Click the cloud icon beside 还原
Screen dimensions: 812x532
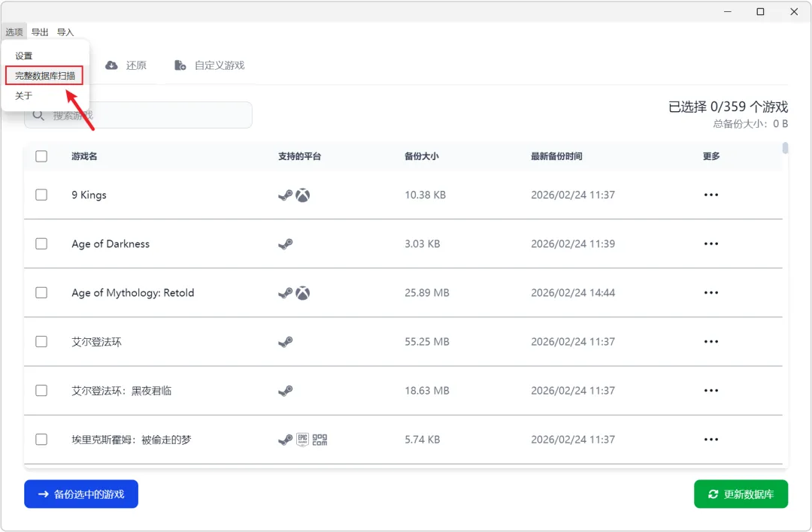(x=111, y=65)
